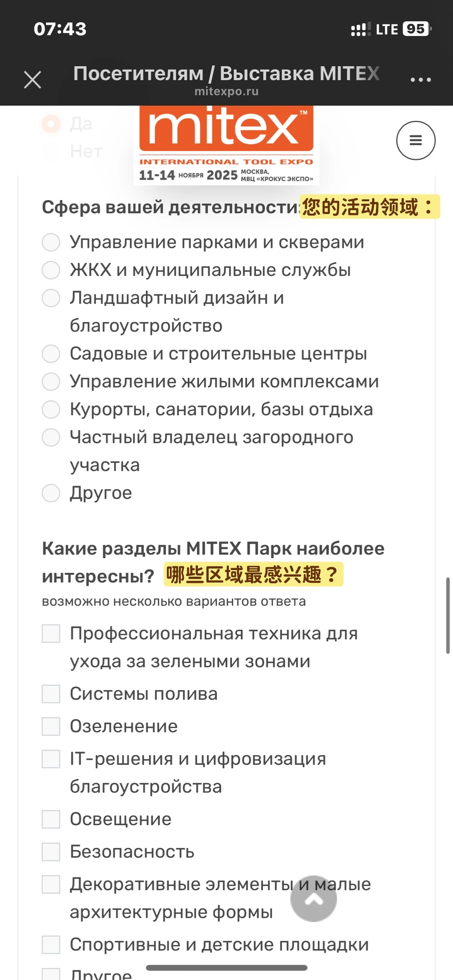Close the in-app browser with X icon
The image size is (453, 980).
coord(32,80)
